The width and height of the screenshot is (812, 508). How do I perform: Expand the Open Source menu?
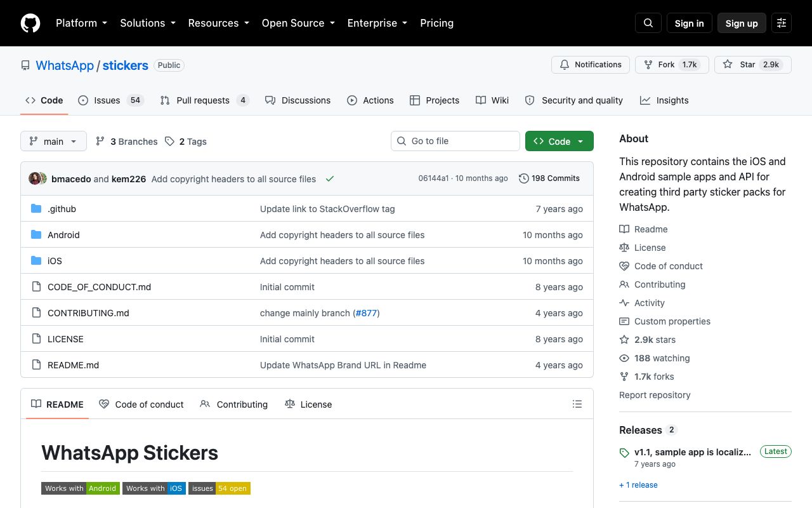(x=298, y=23)
